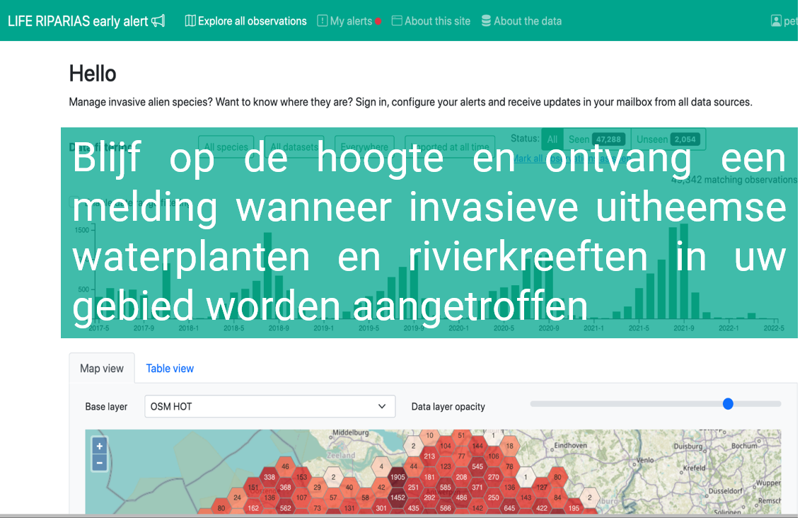Screen dimensions: 812x518
Task: Click the map hexagon labeled 104
Action: click(446, 446)
